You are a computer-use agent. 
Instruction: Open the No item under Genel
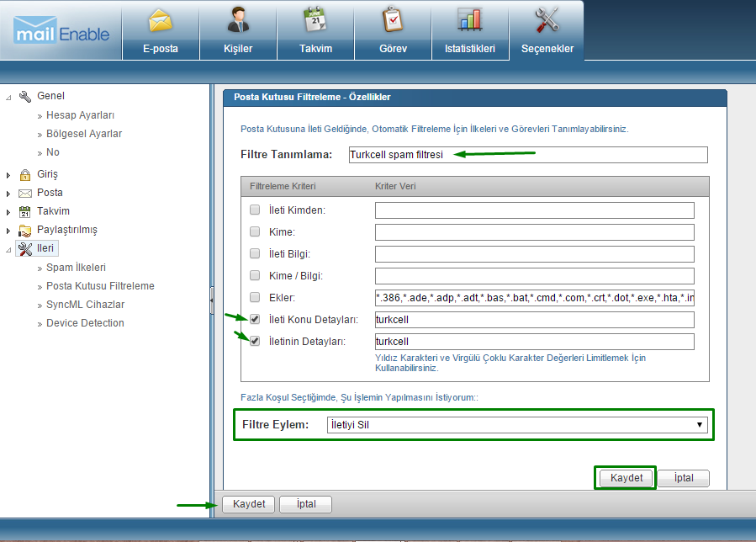52,152
